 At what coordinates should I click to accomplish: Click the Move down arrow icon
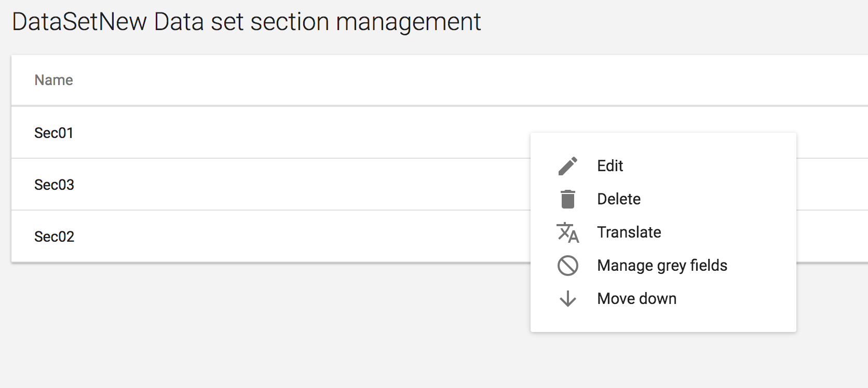pos(568,299)
